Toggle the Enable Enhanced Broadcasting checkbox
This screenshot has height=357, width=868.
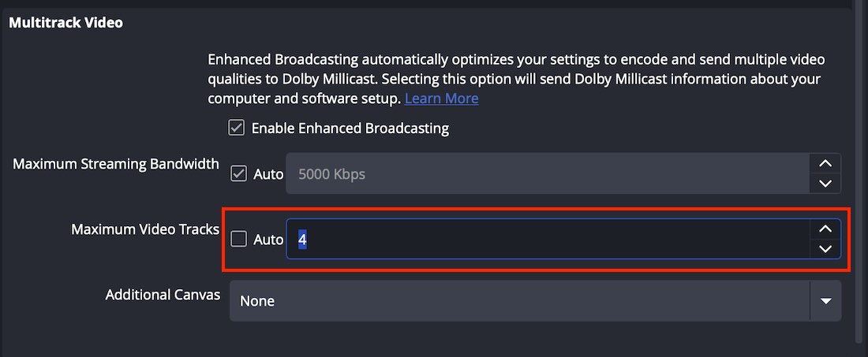(236, 128)
